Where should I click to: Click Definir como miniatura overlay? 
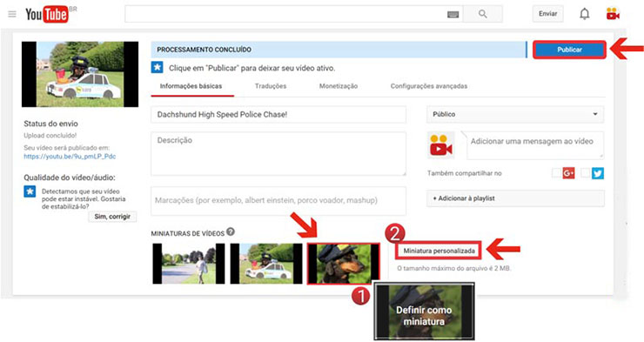click(x=424, y=312)
